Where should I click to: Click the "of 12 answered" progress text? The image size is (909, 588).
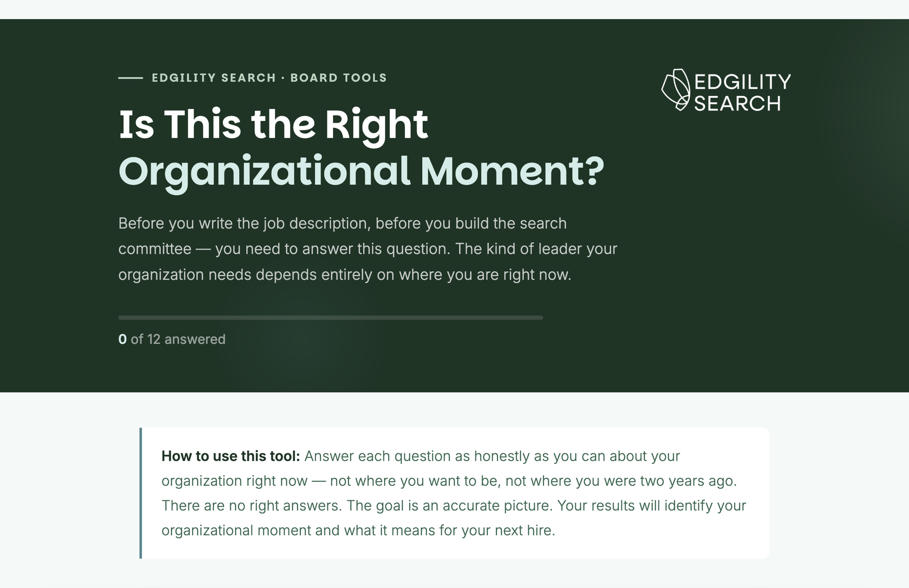click(178, 339)
